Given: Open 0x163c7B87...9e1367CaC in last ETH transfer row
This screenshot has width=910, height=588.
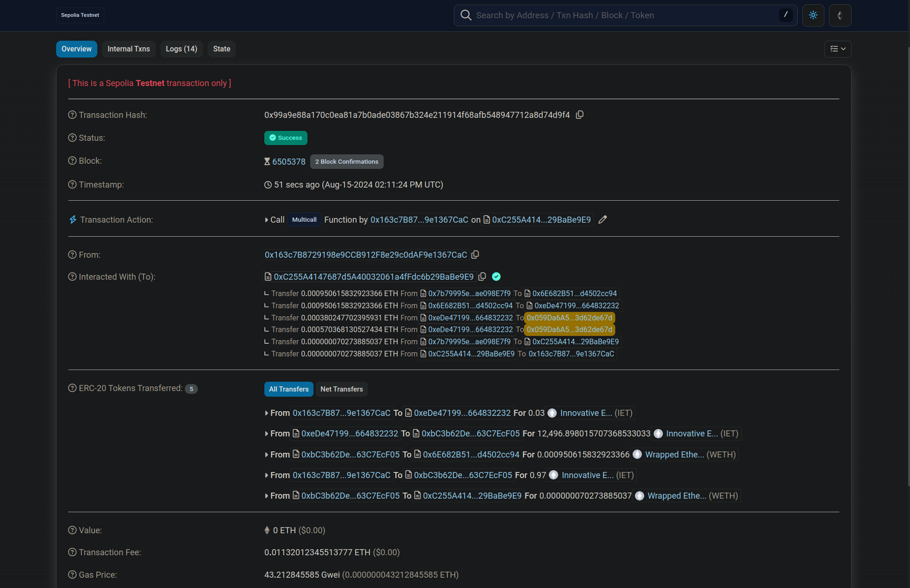Looking at the screenshot, I should point(571,354).
